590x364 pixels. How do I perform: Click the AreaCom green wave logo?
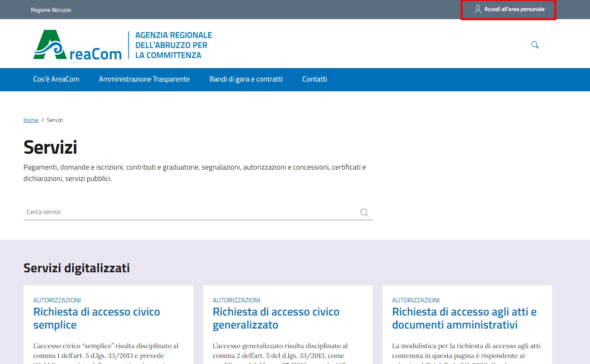(x=50, y=45)
